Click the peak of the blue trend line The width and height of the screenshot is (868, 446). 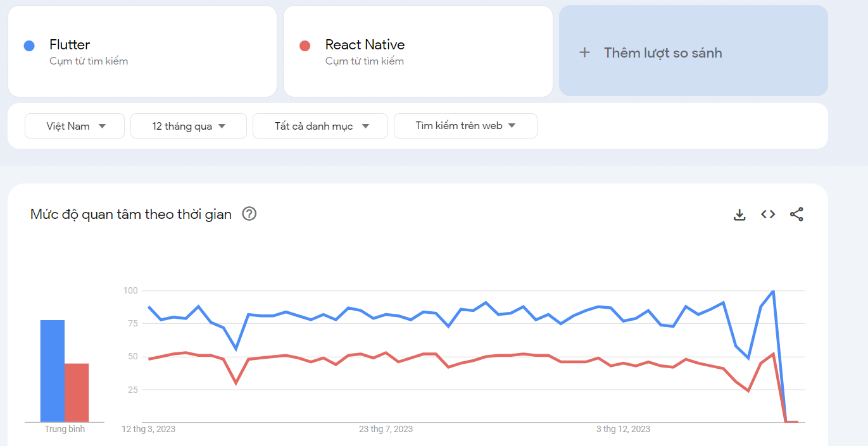(x=772, y=291)
